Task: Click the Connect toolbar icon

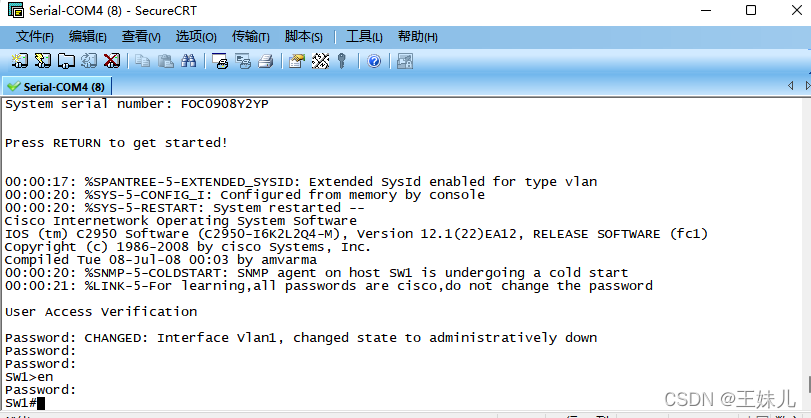Action: (20, 61)
